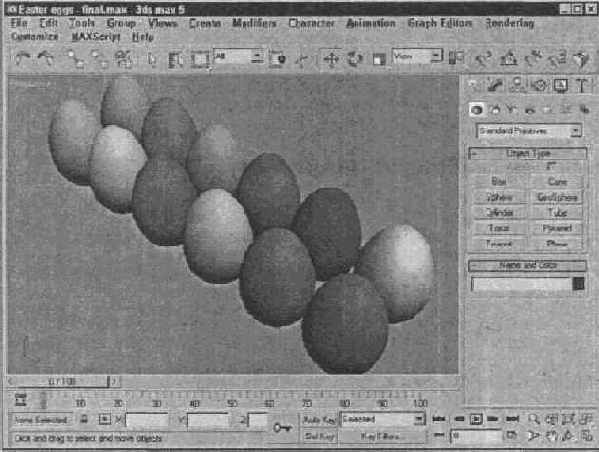The width and height of the screenshot is (599, 452).
Task: Click the object name input field
Action: pyautogui.click(x=521, y=284)
